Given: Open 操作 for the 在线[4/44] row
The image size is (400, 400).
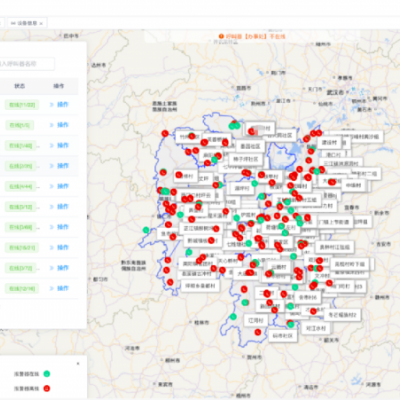Looking at the screenshot, I should tap(59, 186).
